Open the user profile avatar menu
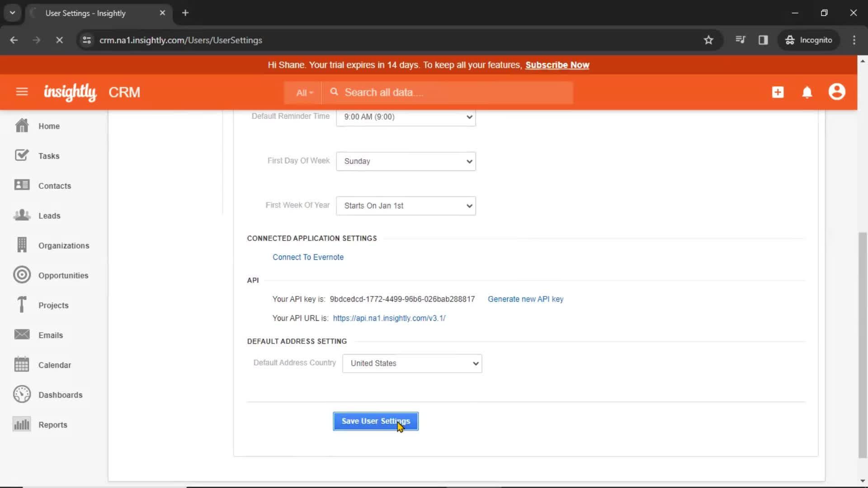The image size is (868, 488). pos(837,92)
